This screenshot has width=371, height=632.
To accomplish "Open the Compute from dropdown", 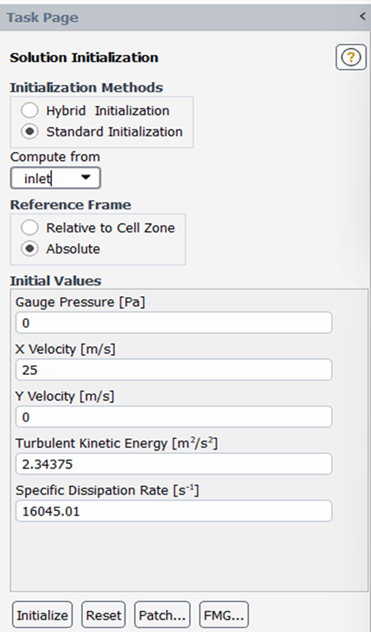I will click(x=55, y=178).
